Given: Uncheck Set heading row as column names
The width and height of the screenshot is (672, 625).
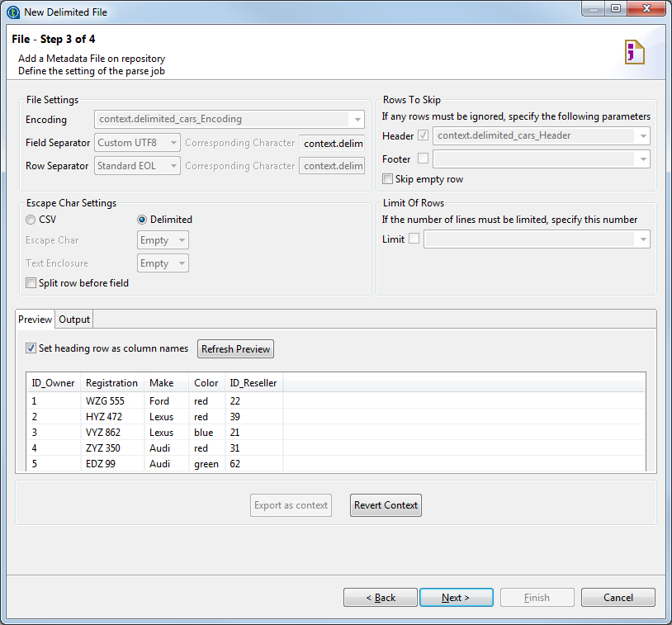Looking at the screenshot, I should [x=31, y=348].
